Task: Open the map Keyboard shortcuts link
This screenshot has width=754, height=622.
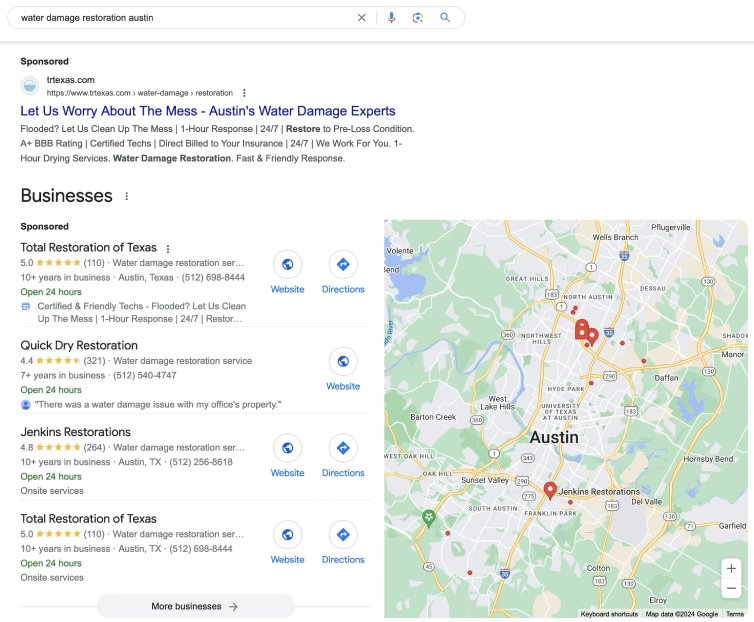Action: (608, 614)
